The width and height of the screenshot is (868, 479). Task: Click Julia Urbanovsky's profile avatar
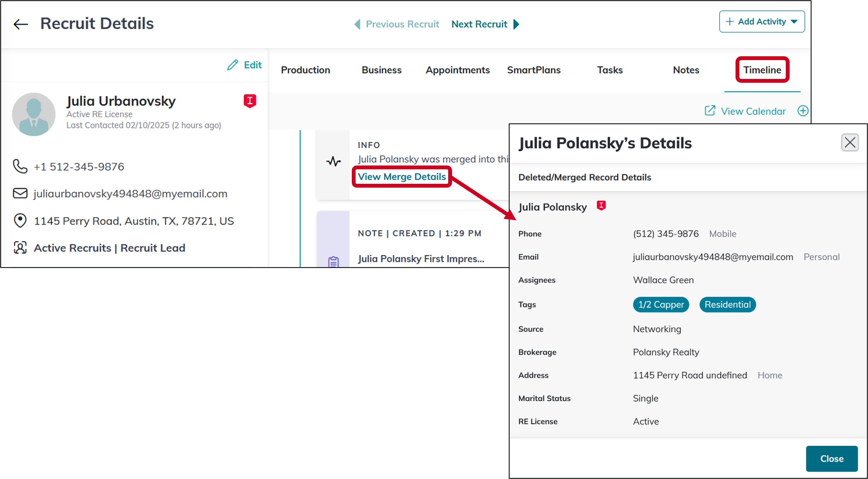click(x=34, y=114)
